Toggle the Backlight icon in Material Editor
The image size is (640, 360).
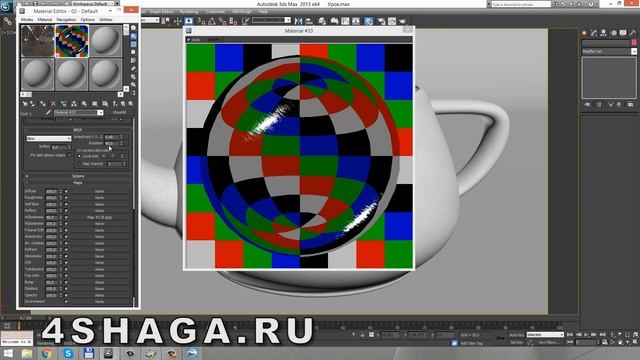pyautogui.click(x=133, y=36)
